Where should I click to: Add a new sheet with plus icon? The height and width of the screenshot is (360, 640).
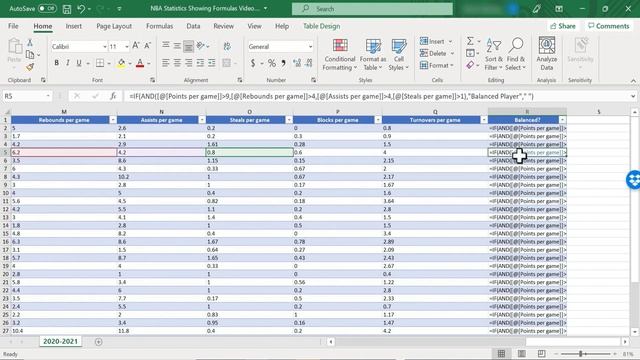(98, 342)
